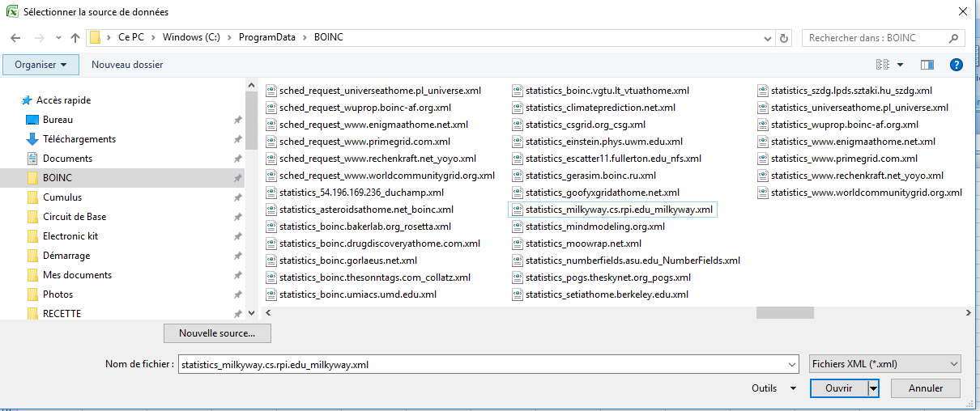Select BOINC breadcrumb segment
This screenshot has width=980, height=411.
pos(327,38)
